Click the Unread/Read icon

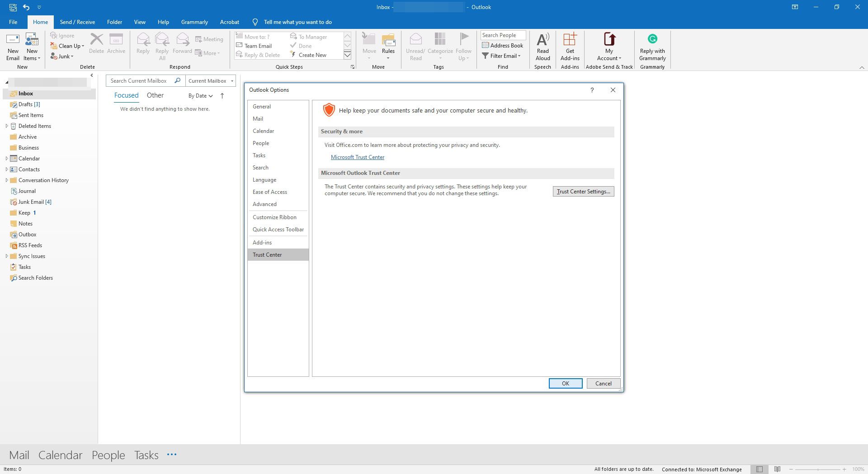click(415, 47)
